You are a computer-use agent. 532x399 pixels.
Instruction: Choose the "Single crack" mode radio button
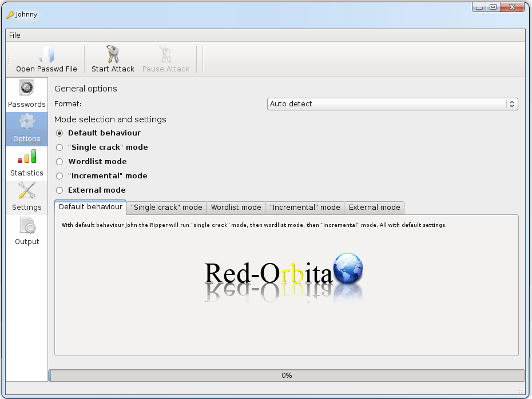59,147
